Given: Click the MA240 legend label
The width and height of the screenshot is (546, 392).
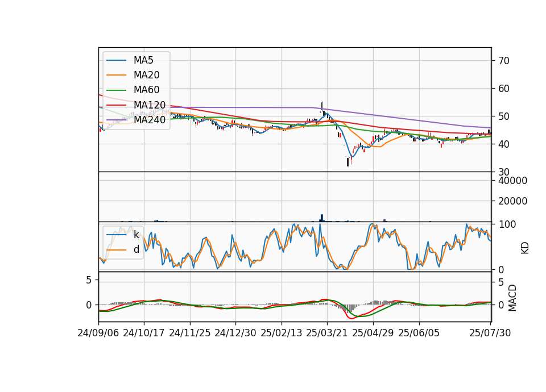Looking at the screenshot, I should click(150, 120).
